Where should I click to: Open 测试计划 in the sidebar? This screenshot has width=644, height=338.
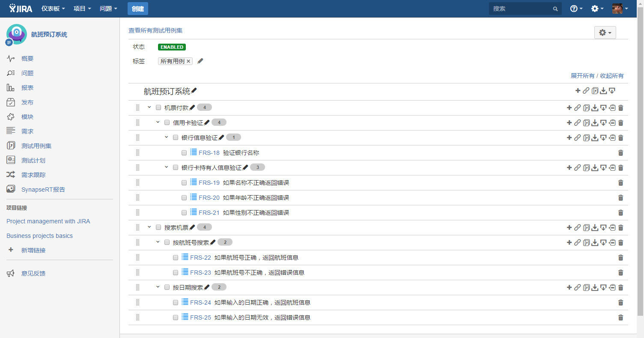point(33,160)
